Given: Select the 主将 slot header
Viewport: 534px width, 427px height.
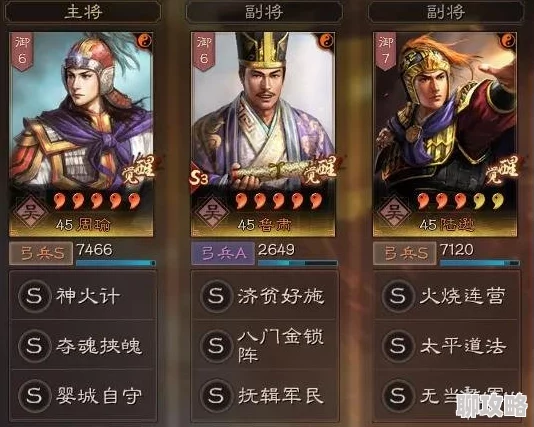Looking at the screenshot, I should (x=83, y=12).
